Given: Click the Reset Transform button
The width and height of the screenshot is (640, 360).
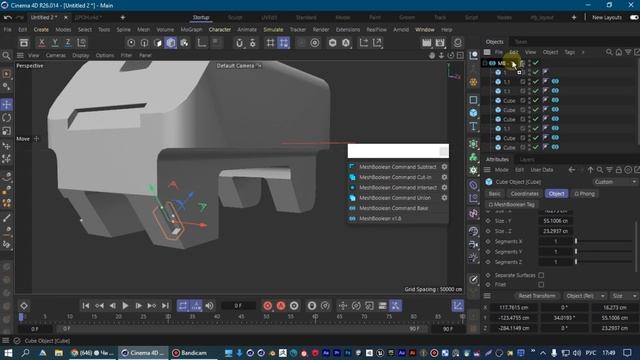Looking at the screenshot, I should [x=537, y=296].
